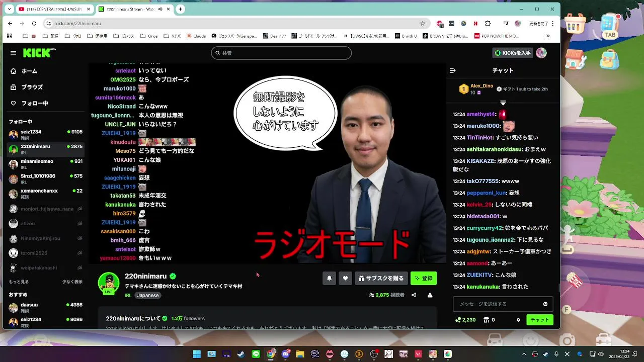Click the Windows Start button
Image resolution: width=644 pixels, height=362 pixels.
point(197,354)
